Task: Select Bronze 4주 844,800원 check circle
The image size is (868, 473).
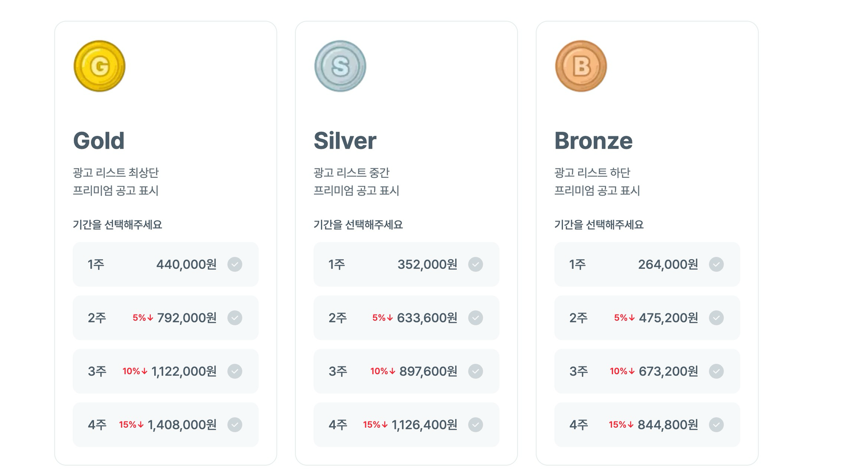Action: tap(716, 424)
